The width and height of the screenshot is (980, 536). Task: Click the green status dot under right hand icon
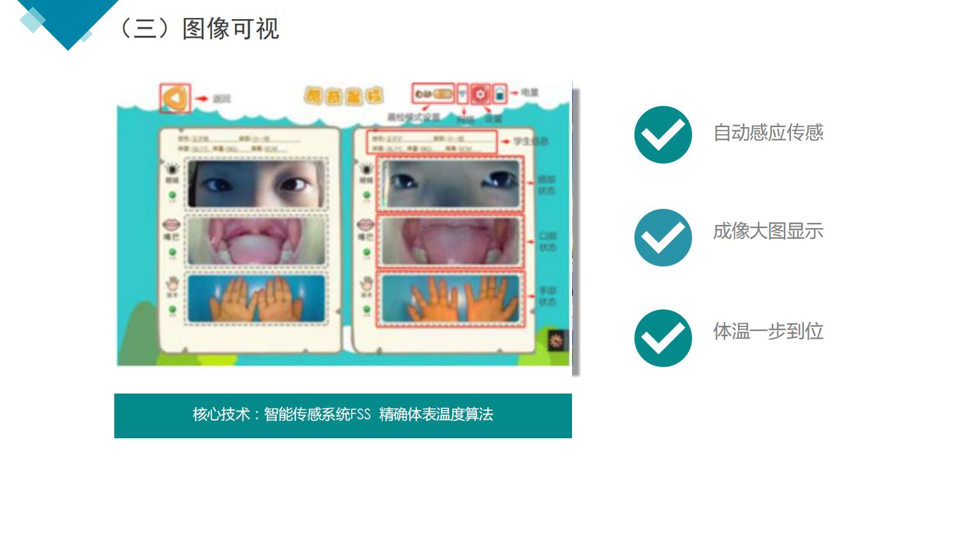pos(366,310)
